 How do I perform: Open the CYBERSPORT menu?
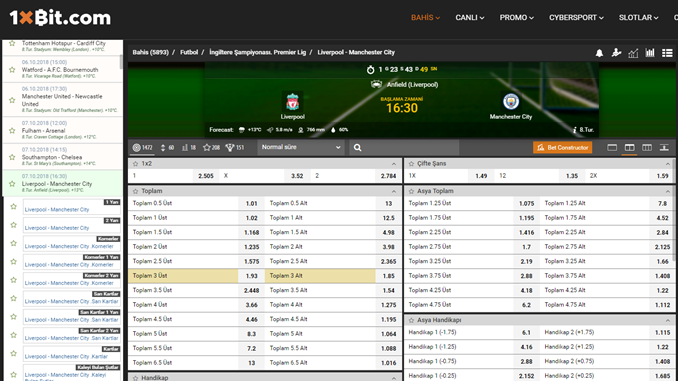[576, 18]
